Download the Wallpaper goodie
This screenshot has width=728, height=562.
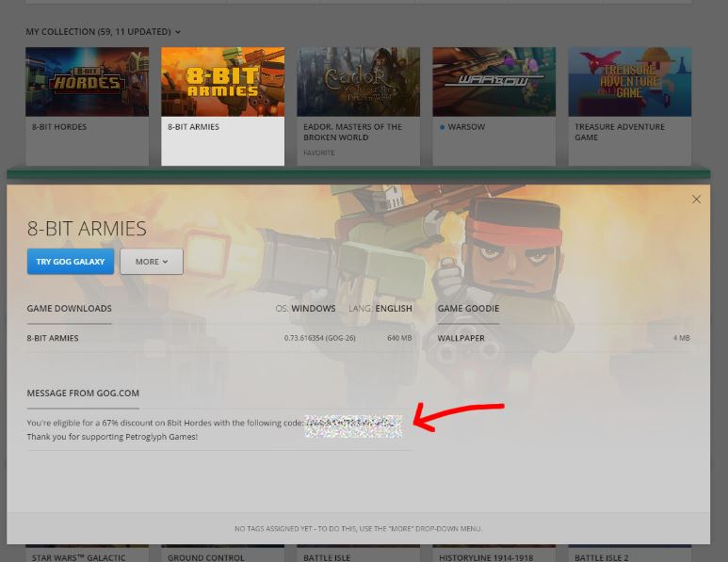(x=563, y=338)
